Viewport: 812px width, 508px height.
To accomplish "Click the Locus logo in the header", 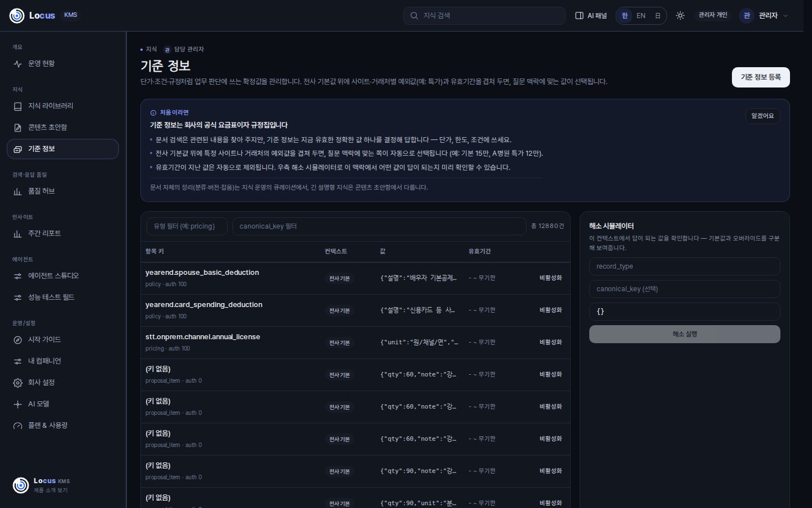I will click(x=33, y=15).
